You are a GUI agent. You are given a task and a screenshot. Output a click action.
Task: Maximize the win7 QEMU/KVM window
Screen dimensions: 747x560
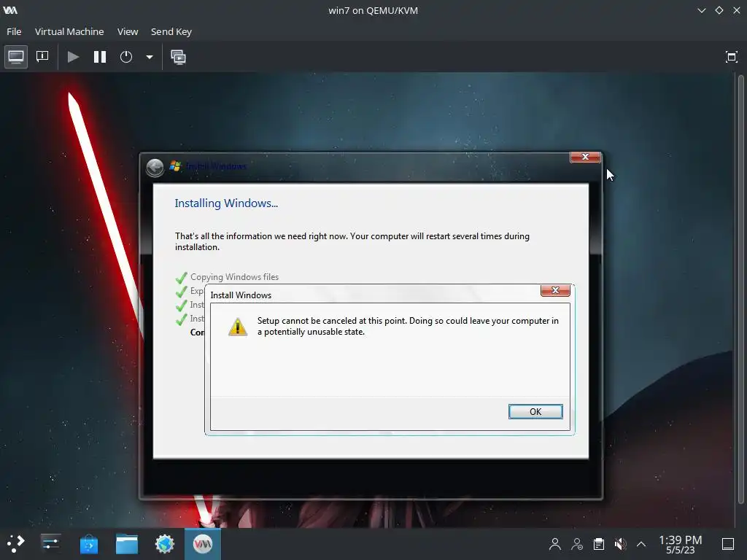click(x=719, y=10)
